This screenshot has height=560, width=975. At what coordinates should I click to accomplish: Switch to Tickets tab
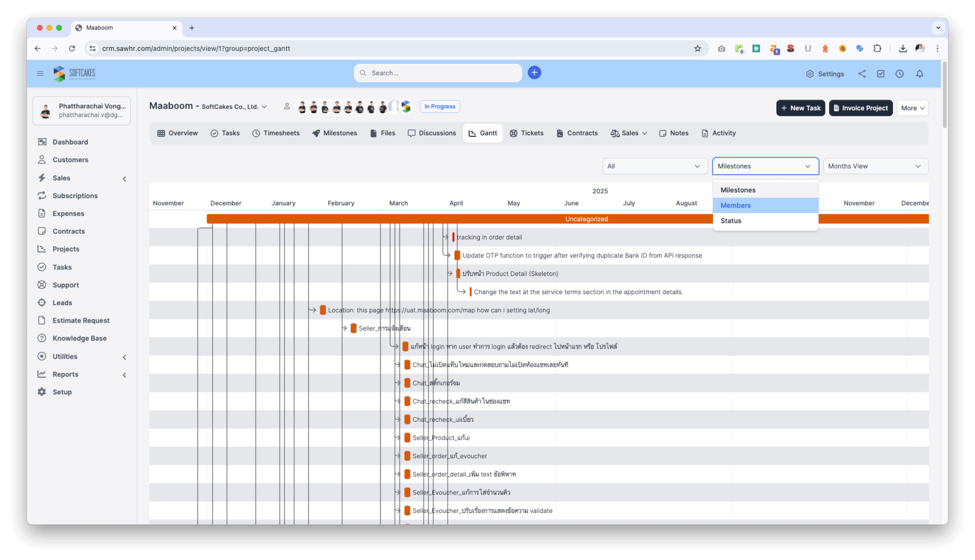pos(526,133)
